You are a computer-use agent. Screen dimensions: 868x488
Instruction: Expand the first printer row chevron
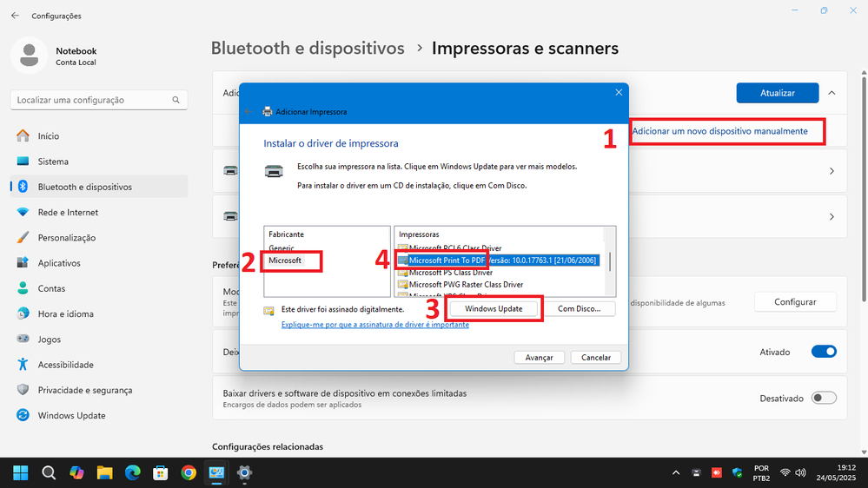pyautogui.click(x=832, y=172)
